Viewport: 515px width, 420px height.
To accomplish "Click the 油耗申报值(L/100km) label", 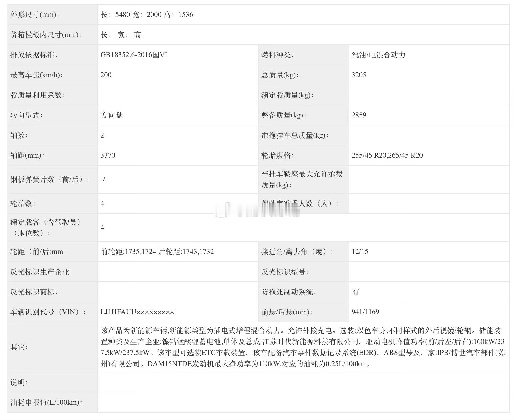I will (46, 402).
